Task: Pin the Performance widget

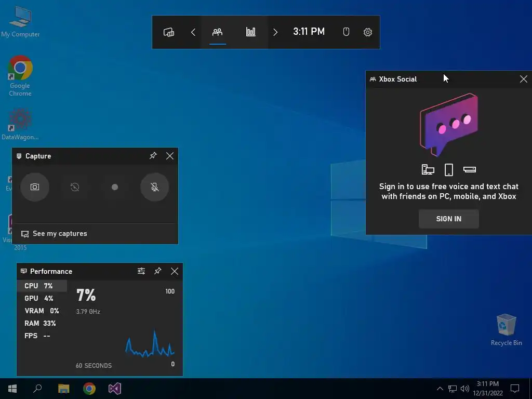Action: tap(158, 271)
